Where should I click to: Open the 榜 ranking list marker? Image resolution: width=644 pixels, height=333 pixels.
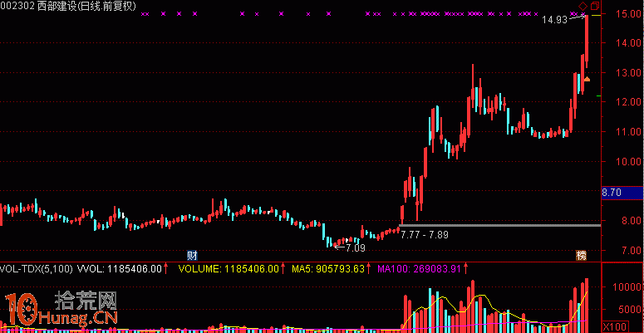click(x=581, y=256)
